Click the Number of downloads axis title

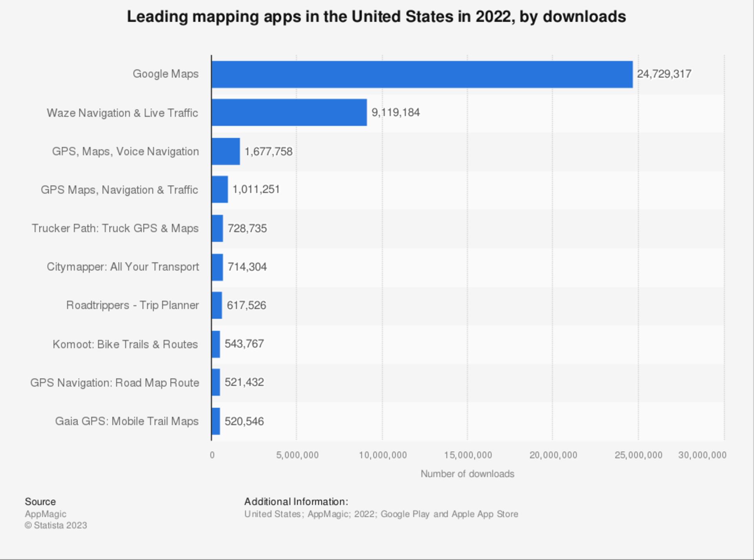click(467, 474)
